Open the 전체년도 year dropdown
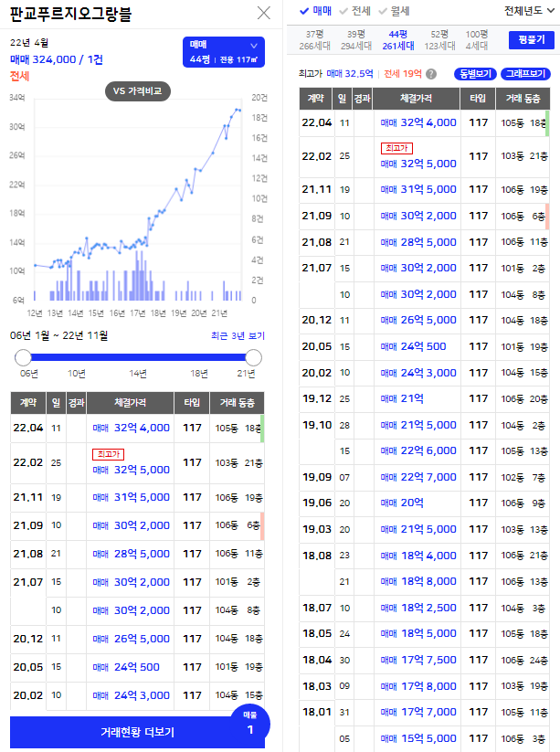 pyautogui.click(x=529, y=11)
